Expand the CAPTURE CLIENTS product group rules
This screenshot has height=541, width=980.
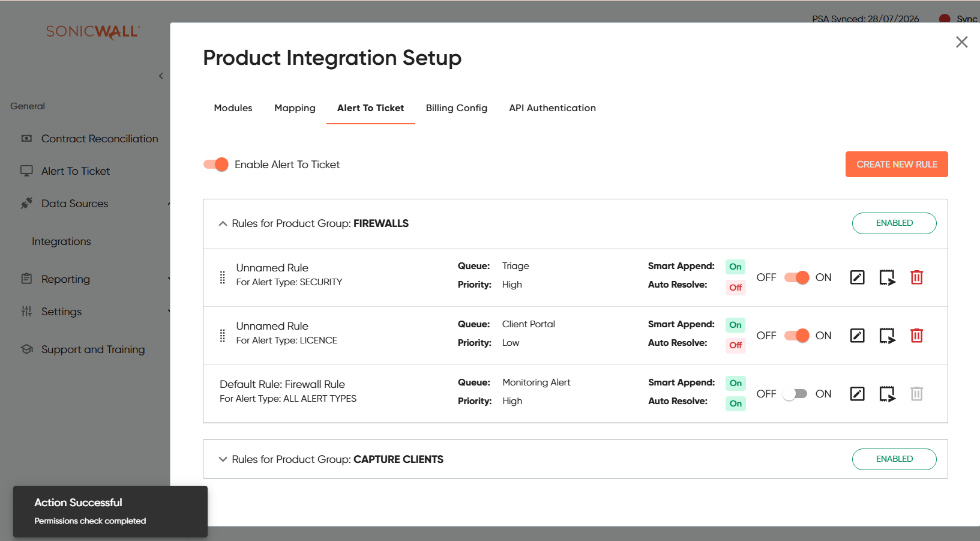[223, 459]
